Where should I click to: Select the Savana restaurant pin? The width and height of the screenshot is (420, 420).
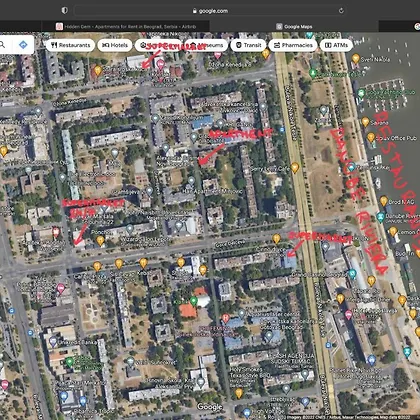365,122
